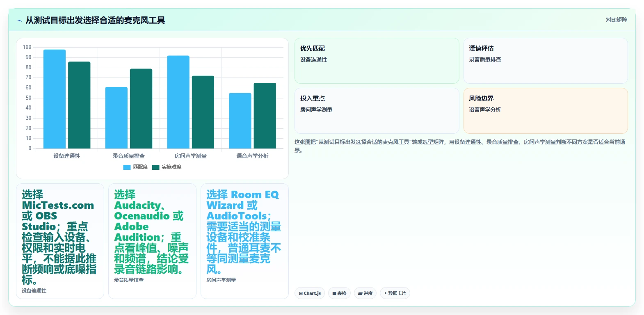Viewport: 644px width, 315px height.
Task: Click the icon inside the 表格 chip
Action: pos(334,294)
